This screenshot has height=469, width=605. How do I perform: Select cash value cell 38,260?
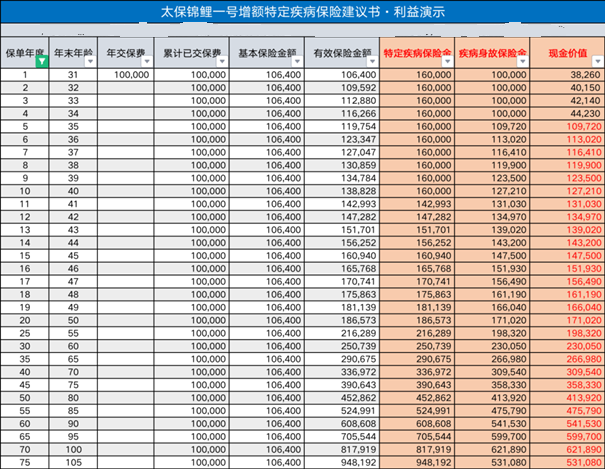click(568, 75)
